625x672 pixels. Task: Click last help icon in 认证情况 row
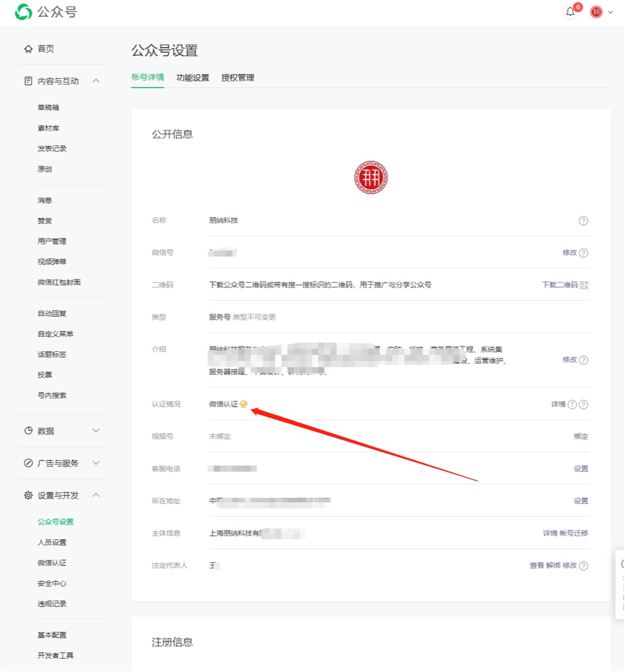583,405
